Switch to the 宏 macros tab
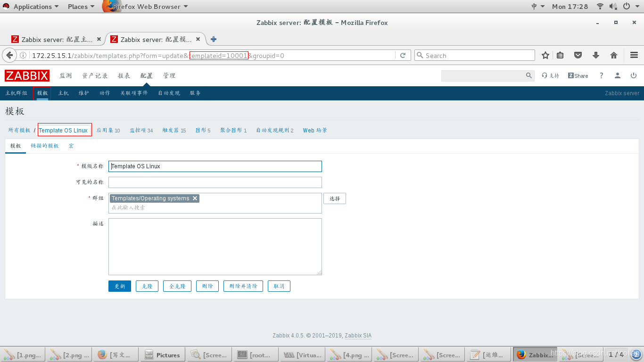Image resolution: width=644 pixels, height=362 pixels. [71, 146]
